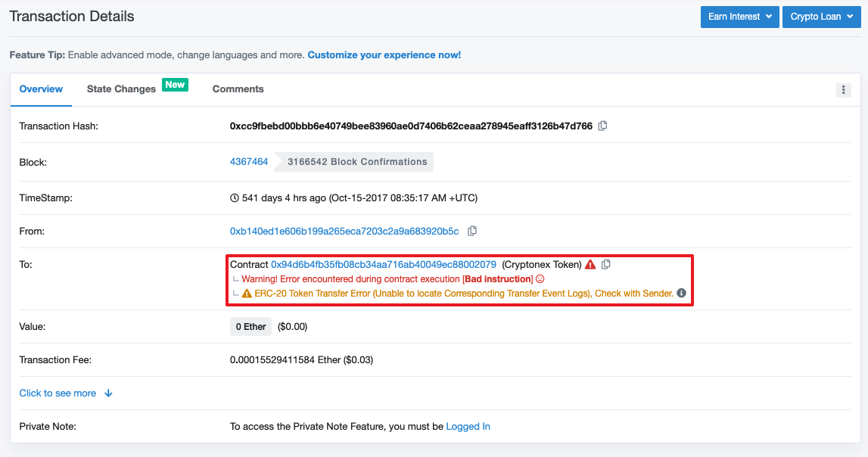Open block 4367464 link
This screenshot has height=457, width=868.
249,162
